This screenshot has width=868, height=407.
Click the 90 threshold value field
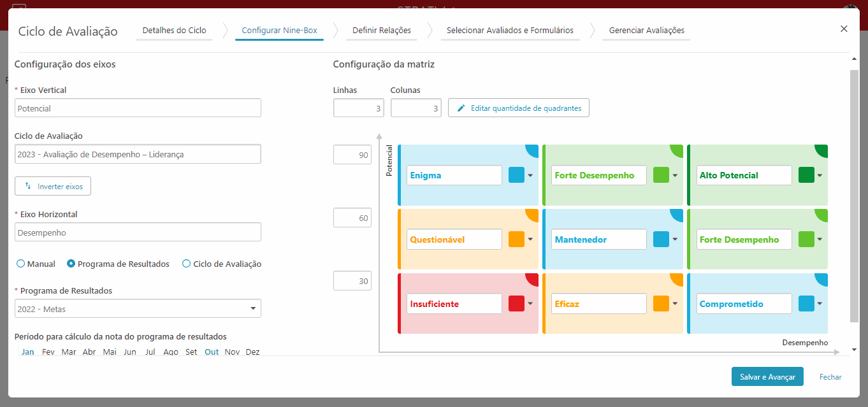click(x=352, y=155)
